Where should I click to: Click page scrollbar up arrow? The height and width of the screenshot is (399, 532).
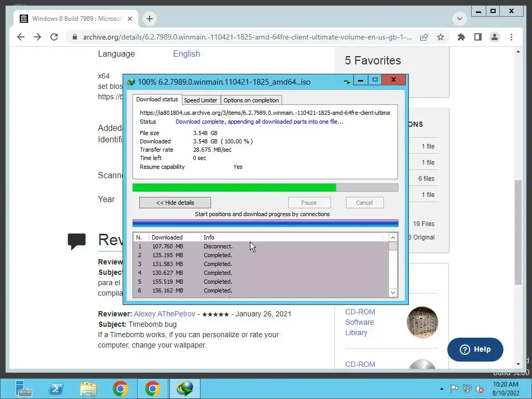pyautogui.click(x=518, y=51)
